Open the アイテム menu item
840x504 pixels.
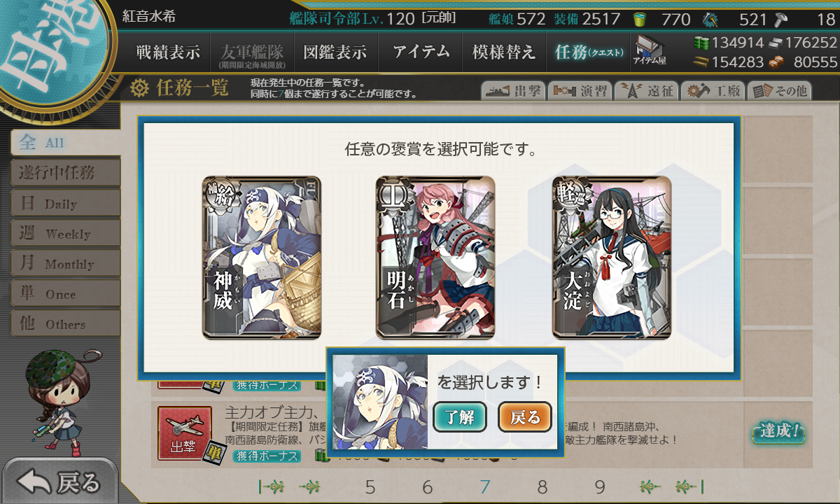[421, 52]
